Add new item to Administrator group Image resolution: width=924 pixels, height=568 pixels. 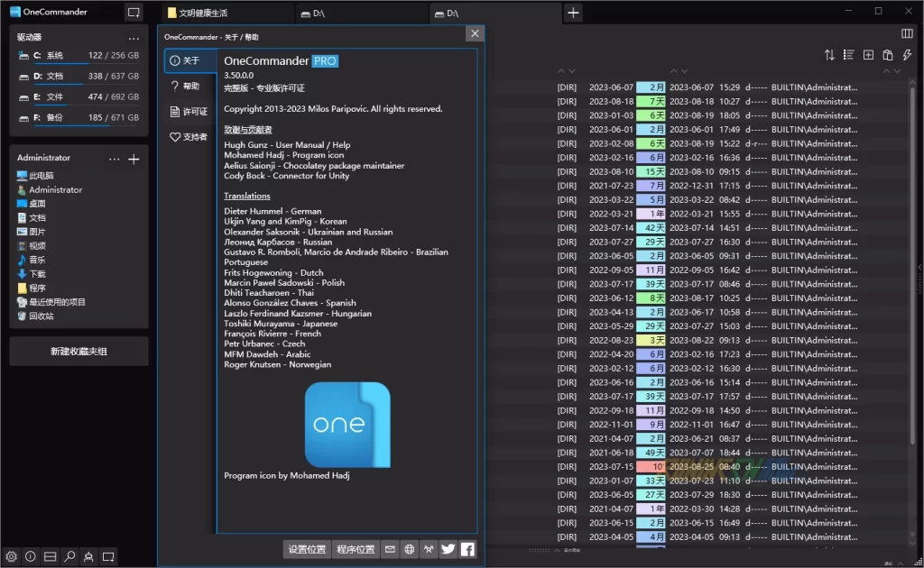[134, 159]
